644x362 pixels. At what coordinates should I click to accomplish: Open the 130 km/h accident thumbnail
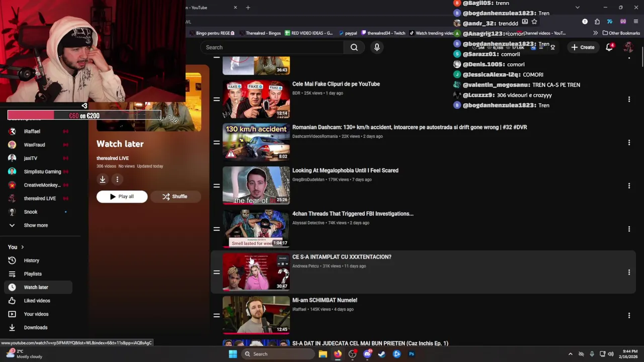click(x=256, y=142)
